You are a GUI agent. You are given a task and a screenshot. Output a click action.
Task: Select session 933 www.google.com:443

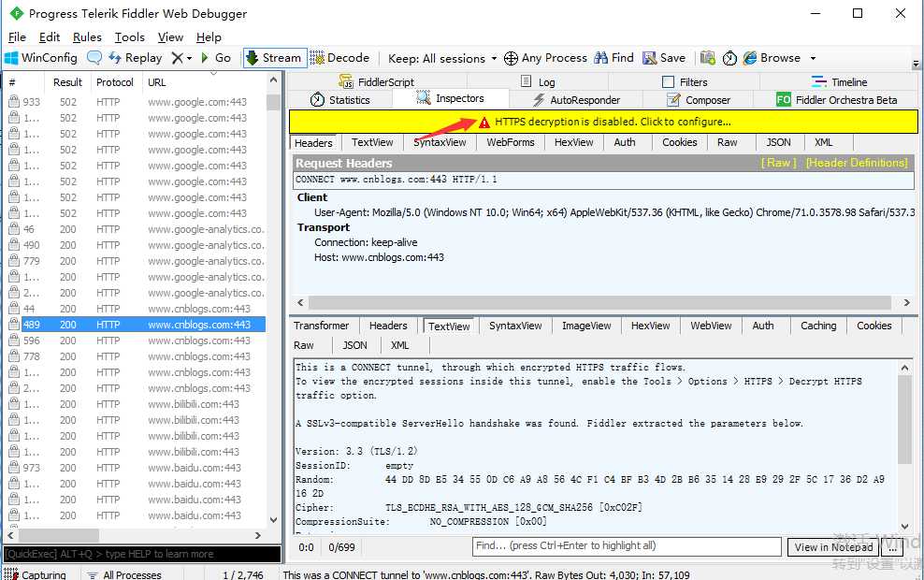[x=136, y=102]
